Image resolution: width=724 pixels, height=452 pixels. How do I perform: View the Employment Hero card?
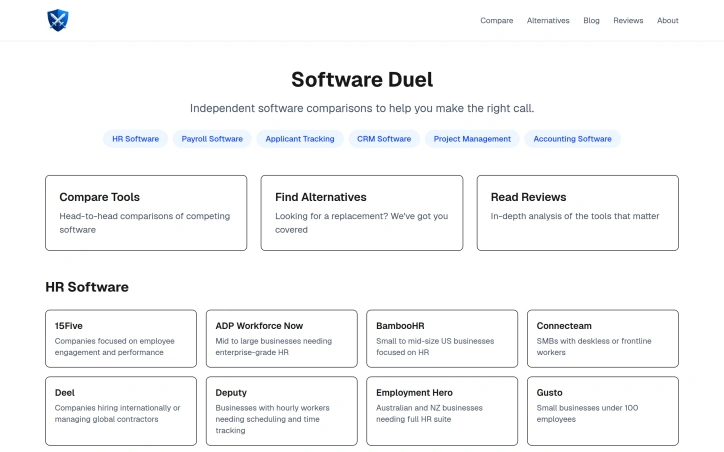click(x=442, y=411)
